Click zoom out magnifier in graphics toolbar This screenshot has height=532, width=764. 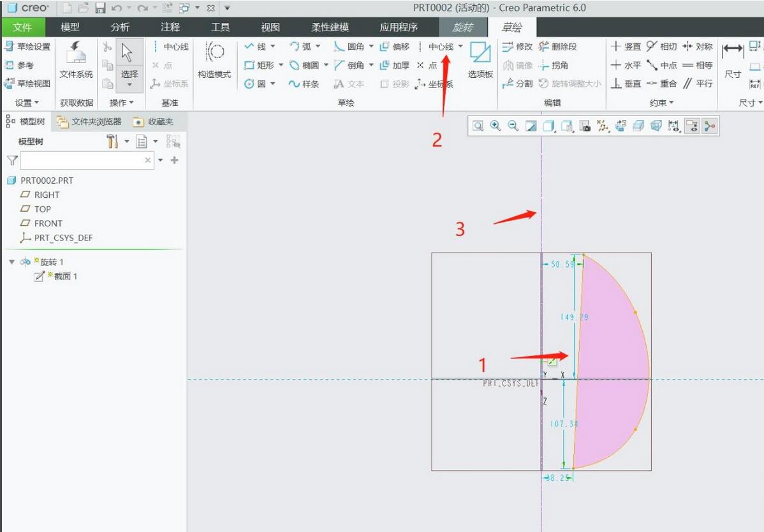click(513, 126)
